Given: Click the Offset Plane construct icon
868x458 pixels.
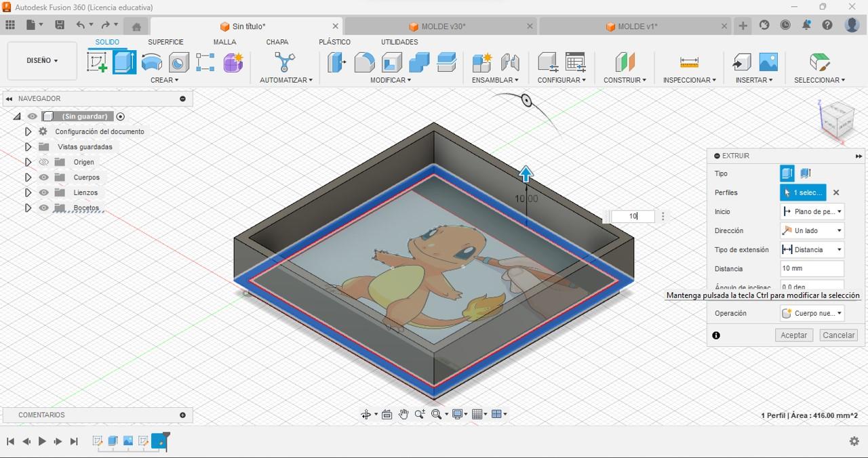Looking at the screenshot, I should coord(625,62).
